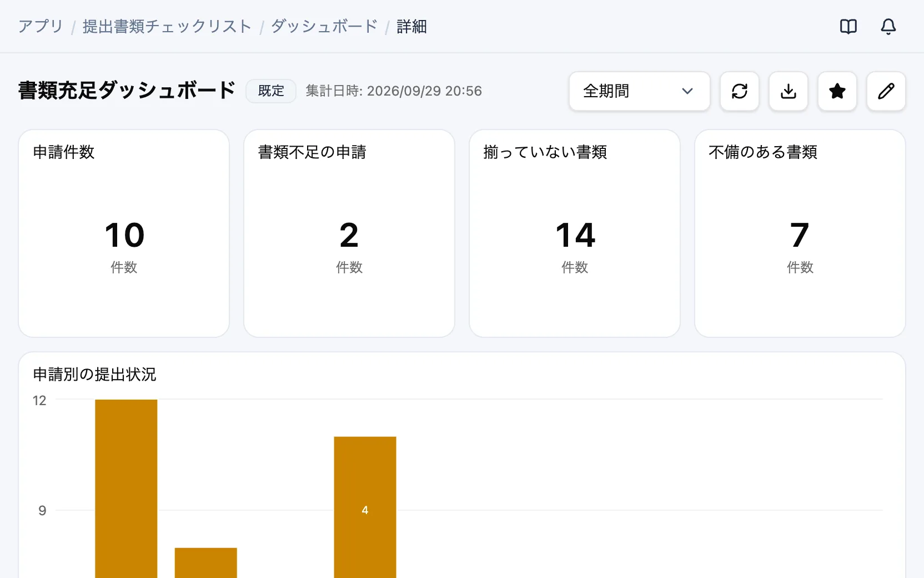Click the 揃っていない書類 card value 14
The width and height of the screenshot is (924, 578).
click(x=575, y=235)
